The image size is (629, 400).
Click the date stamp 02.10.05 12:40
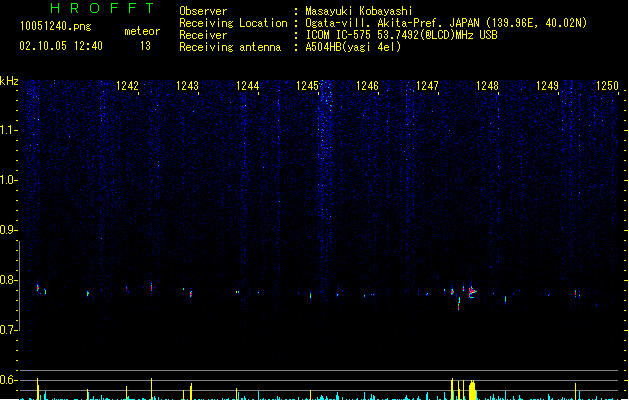pyautogui.click(x=61, y=46)
